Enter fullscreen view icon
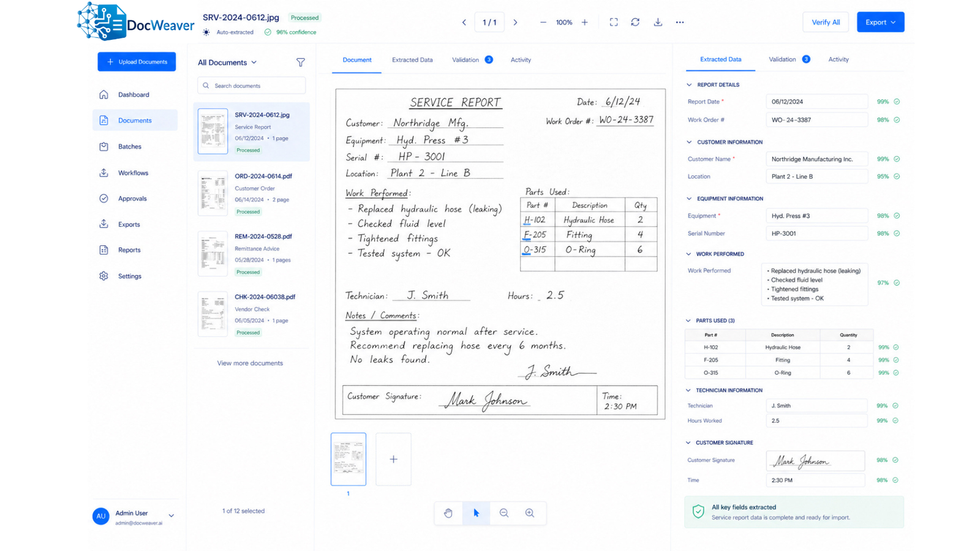The width and height of the screenshot is (980, 551). pyautogui.click(x=613, y=22)
